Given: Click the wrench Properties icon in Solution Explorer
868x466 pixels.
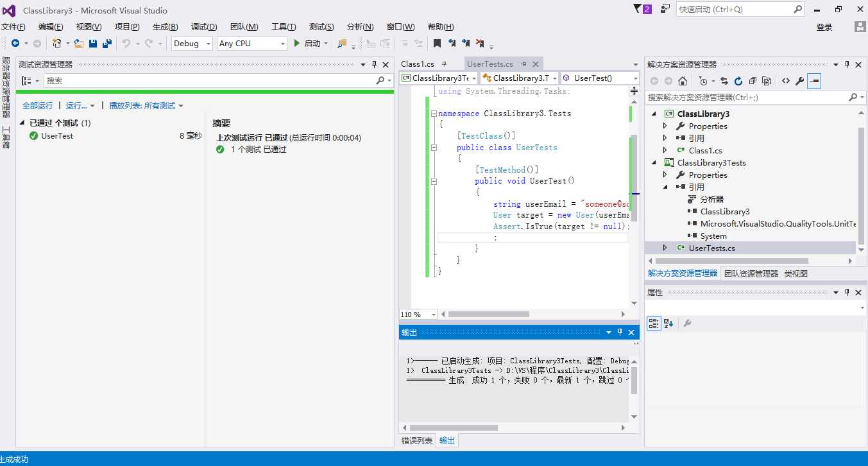Looking at the screenshot, I should click(x=799, y=81).
